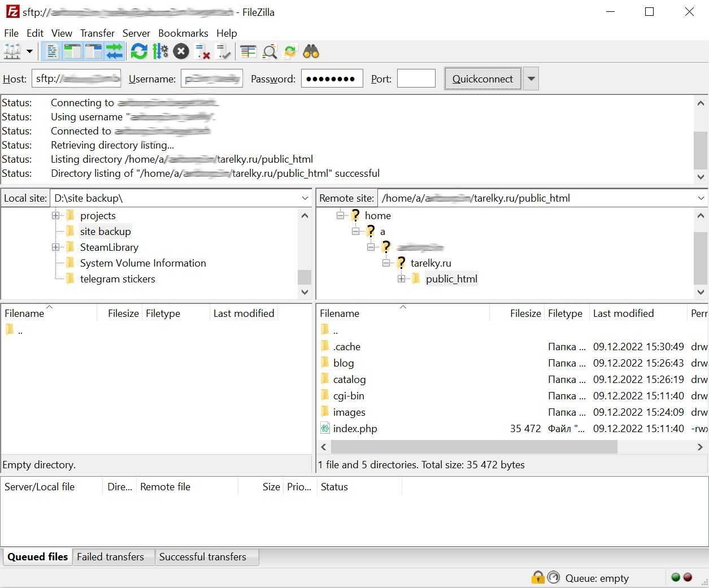Toggle synchronized browsing icon
This screenshot has height=588, width=709.
pyautogui.click(x=290, y=52)
